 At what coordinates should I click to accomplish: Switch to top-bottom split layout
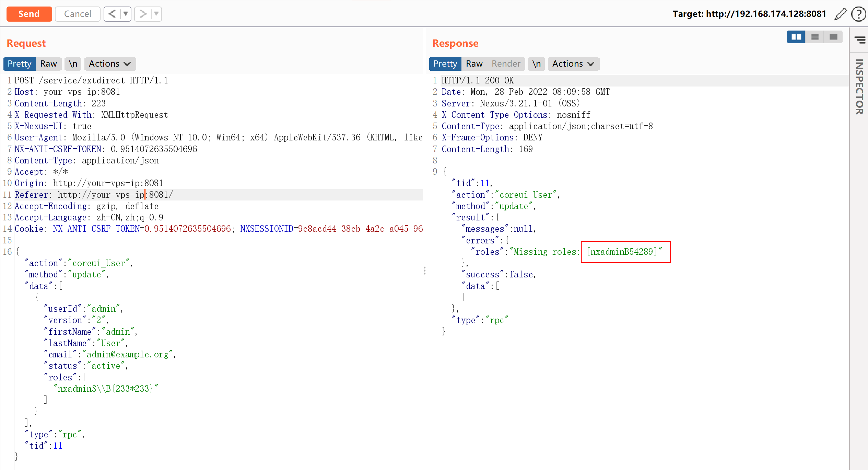coord(815,37)
